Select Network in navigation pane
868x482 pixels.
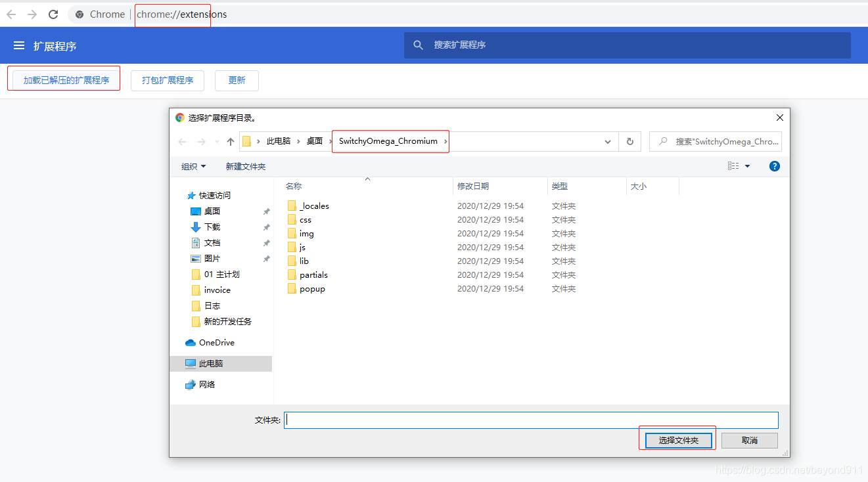click(x=200, y=385)
